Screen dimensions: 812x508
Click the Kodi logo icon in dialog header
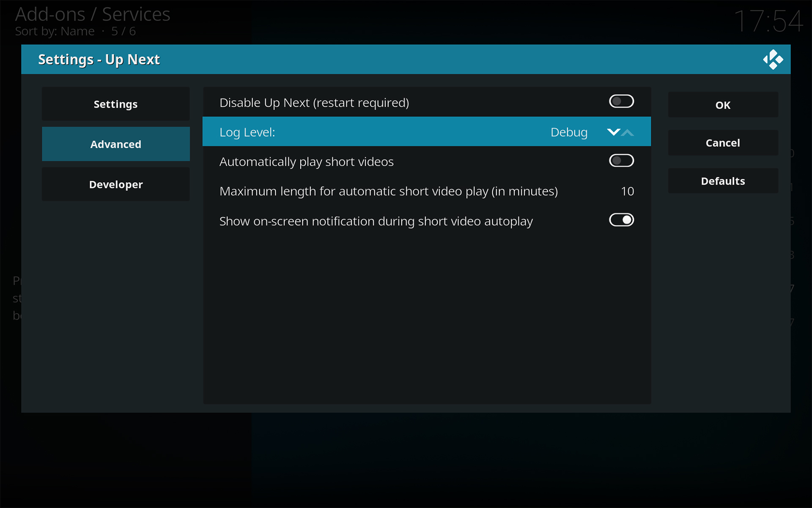click(773, 59)
